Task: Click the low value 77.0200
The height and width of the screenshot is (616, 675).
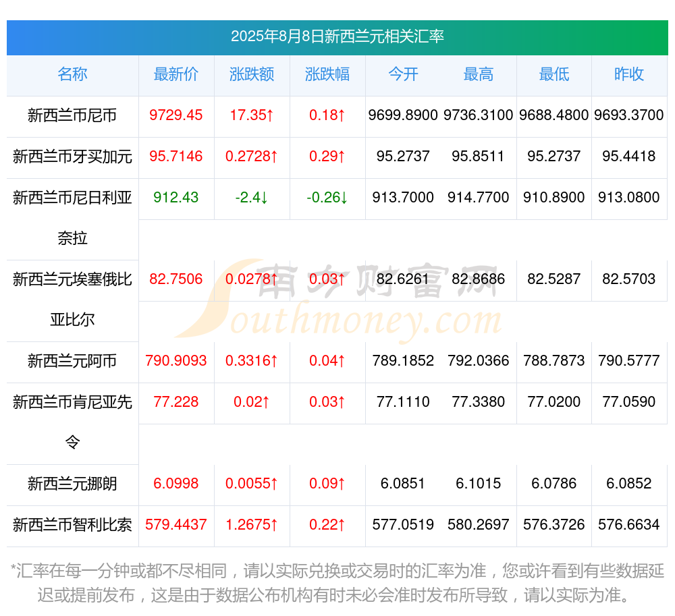Action: [554, 401]
